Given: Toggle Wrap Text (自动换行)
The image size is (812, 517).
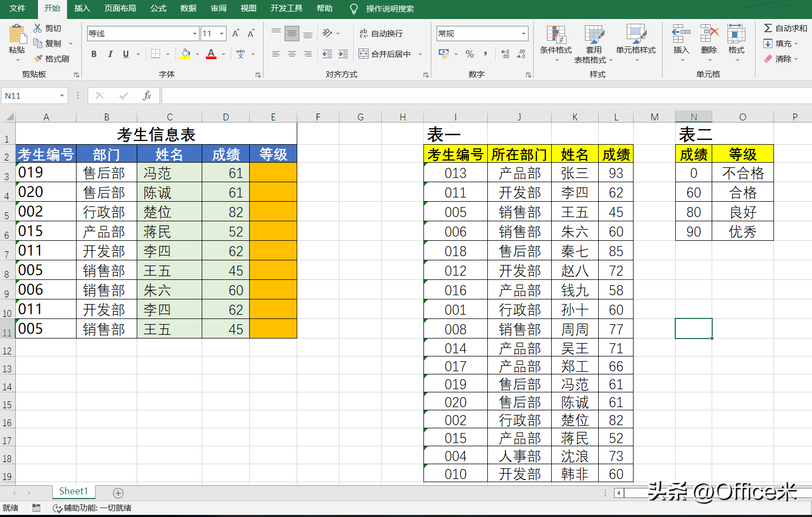Looking at the screenshot, I should [x=381, y=33].
